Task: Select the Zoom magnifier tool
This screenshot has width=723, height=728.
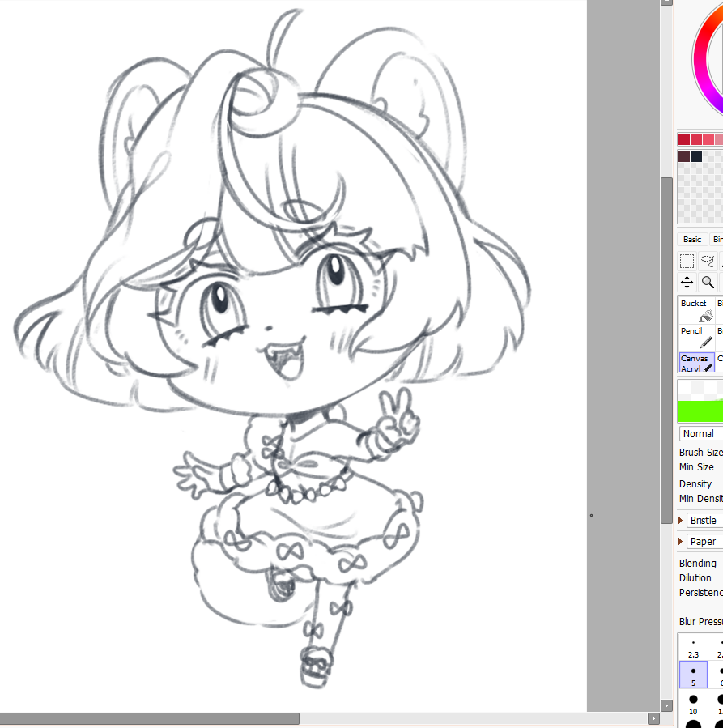Action: point(708,283)
